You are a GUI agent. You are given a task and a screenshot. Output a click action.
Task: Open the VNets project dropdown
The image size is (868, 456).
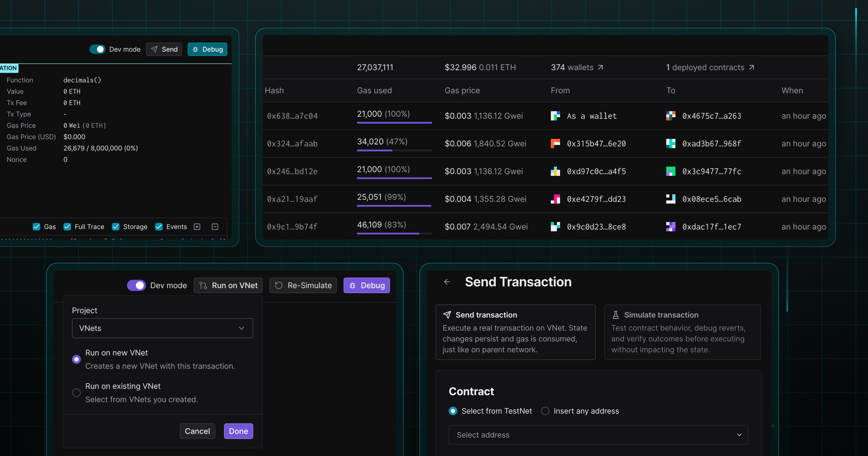point(162,328)
